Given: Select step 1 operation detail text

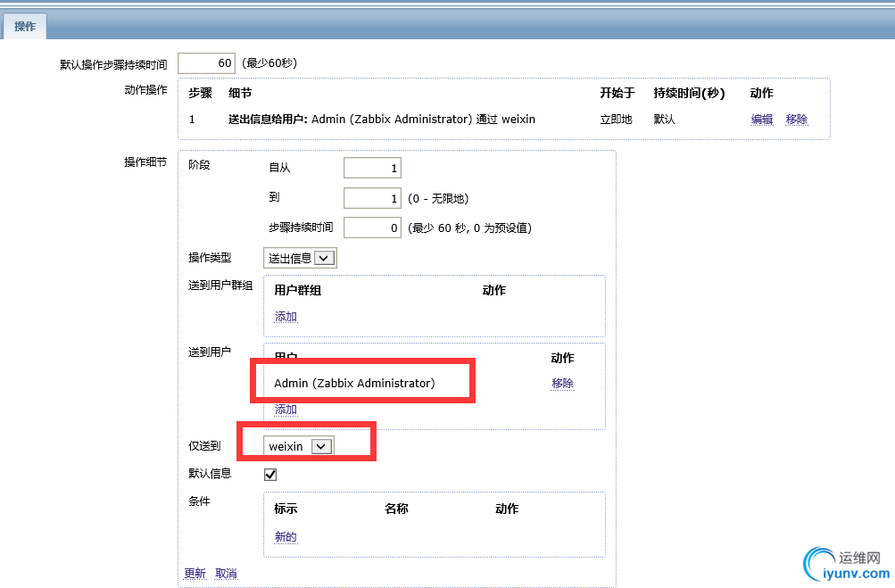Looking at the screenshot, I should point(382,120).
